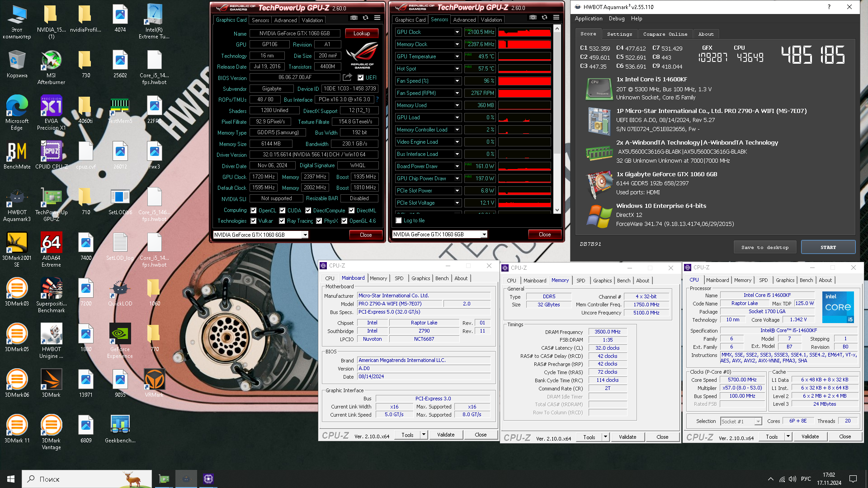Switch to Advanced tab in left GPU-Z
This screenshot has width=868, height=488.
(x=285, y=20)
